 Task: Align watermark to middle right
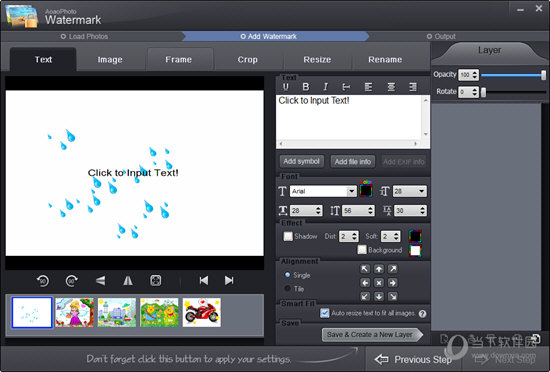[x=393, y=283]
